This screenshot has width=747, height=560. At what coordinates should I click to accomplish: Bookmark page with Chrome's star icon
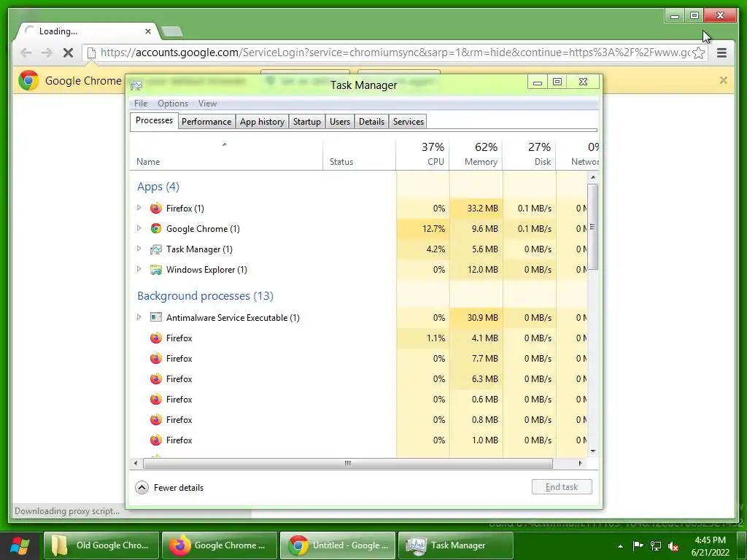[698, 52]
